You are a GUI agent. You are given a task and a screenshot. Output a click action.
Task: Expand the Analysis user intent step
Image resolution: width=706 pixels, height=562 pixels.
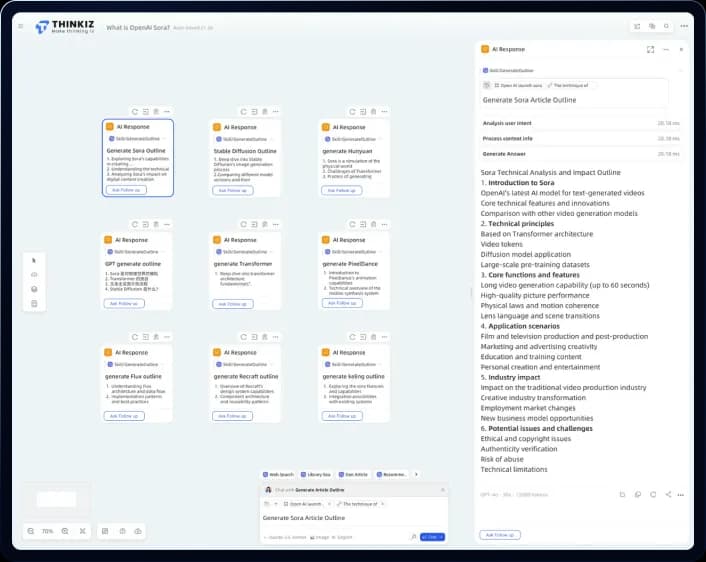(x=581, y=123)
